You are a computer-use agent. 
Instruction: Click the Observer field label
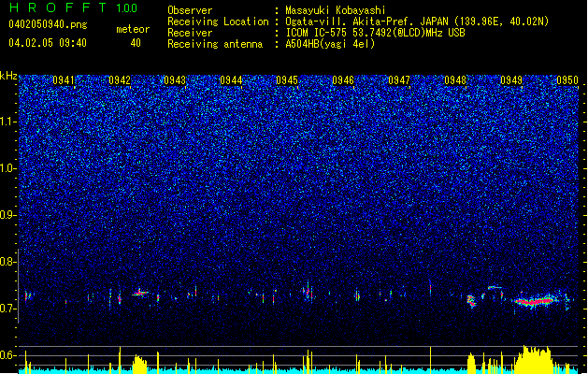[190, 10]
